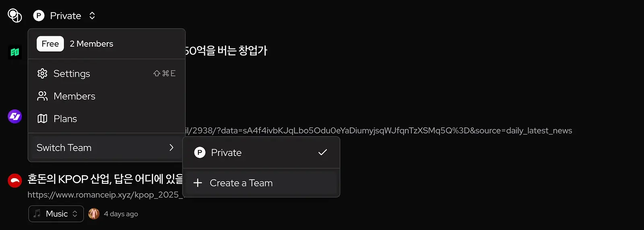The image size is (644, 230).
Task: Click the Members people icon
Action: point(42,96)
